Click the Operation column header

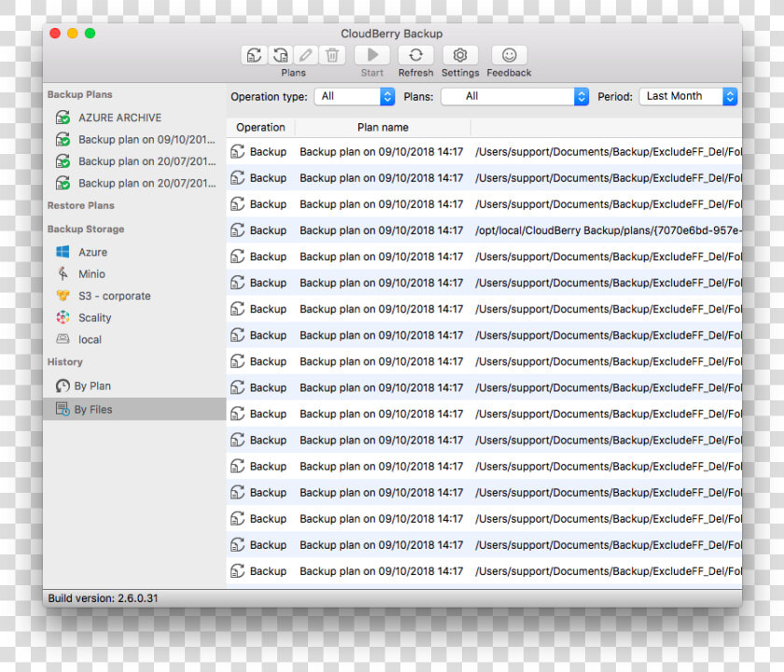tap(260, 128)
